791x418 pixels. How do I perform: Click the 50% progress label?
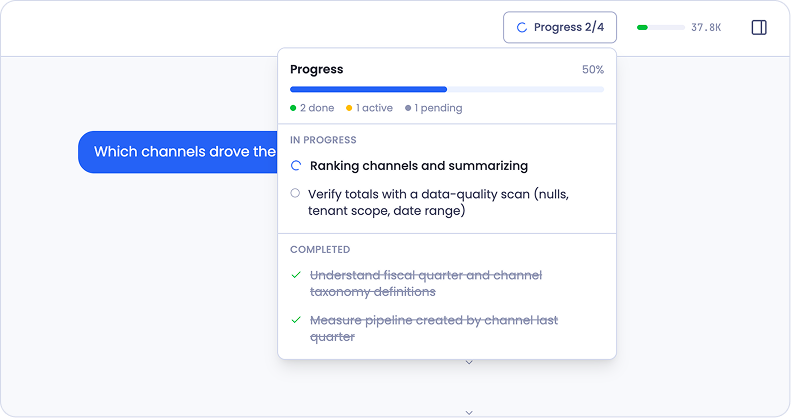(593, 70)
